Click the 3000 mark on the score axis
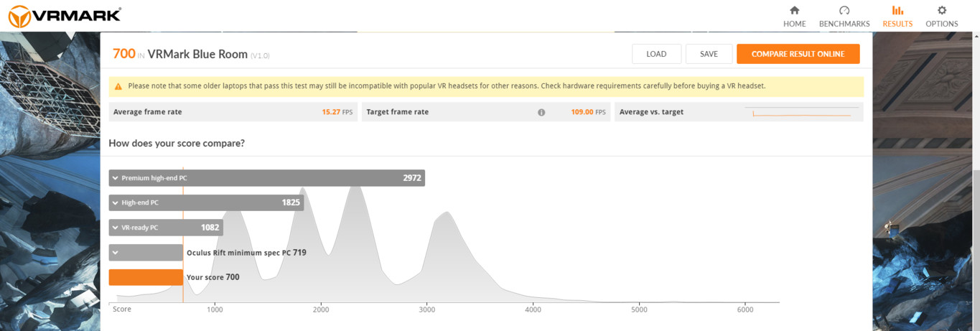This screenshot has width=980, height=331. coord(426,309)
